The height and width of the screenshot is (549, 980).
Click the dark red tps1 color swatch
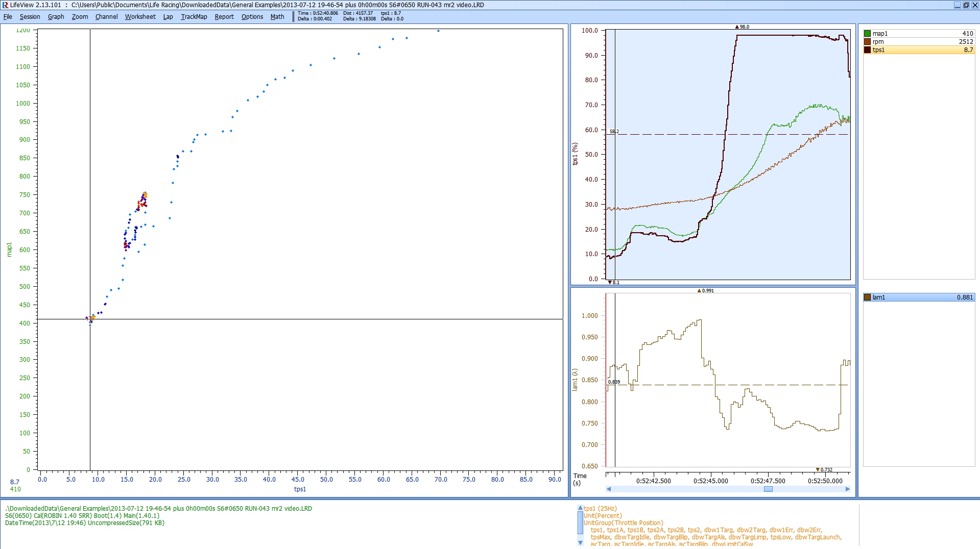[867, 50]
